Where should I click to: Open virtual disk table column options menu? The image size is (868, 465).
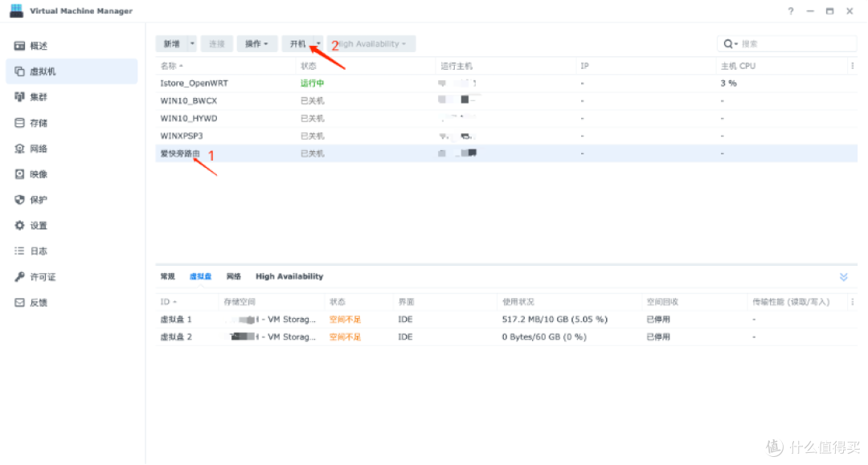pyautogui.click(x=853, y=302)
